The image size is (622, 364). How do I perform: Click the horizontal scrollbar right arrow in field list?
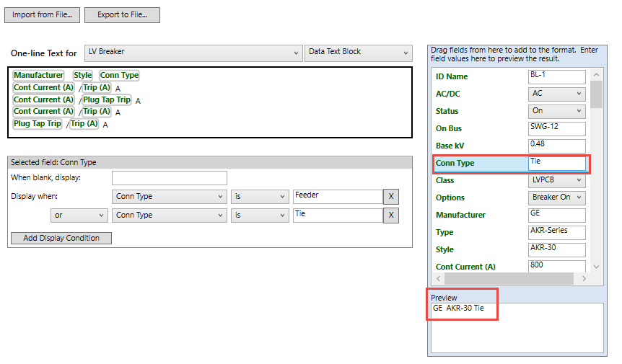[x=583, y=278]
